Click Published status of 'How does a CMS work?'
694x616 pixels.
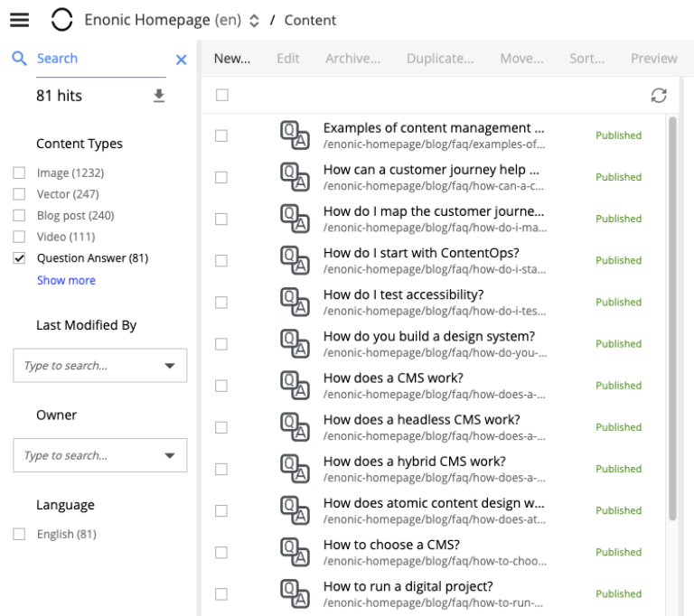coord(618,386)
